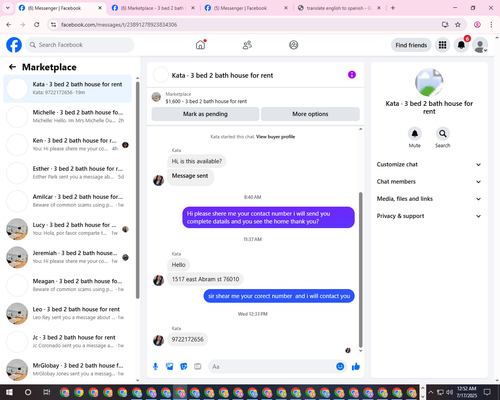This screenshot has height=400, width=500.
Task: Open the Windows Start menu
Action: click(9, 392)
